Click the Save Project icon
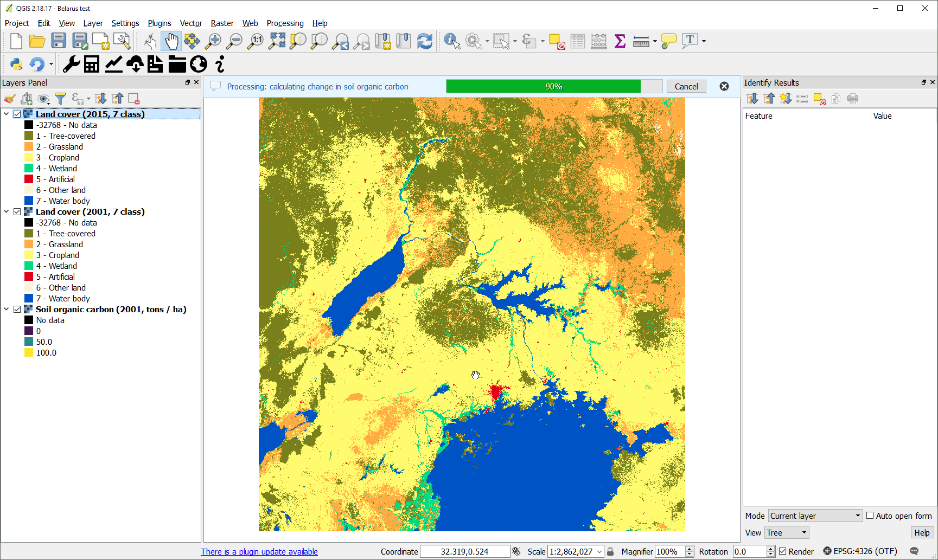The image size is (938, 560). click(x=59, y=41)
